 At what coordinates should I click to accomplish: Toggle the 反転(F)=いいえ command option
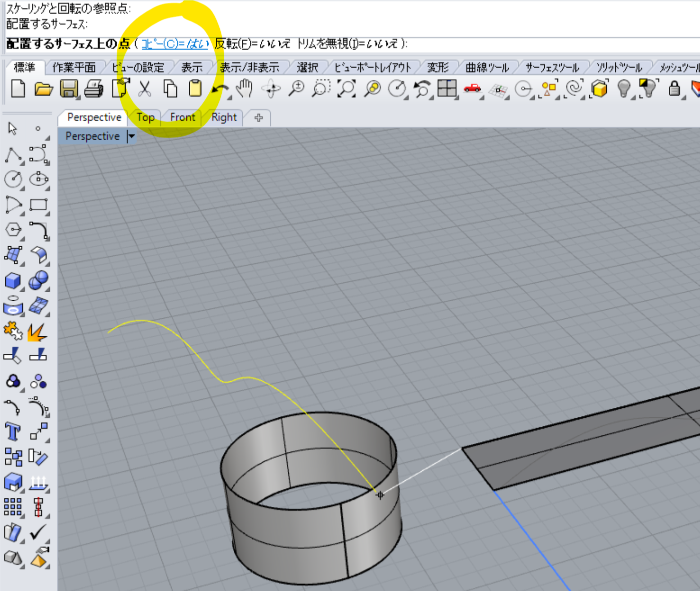(252, 44)
